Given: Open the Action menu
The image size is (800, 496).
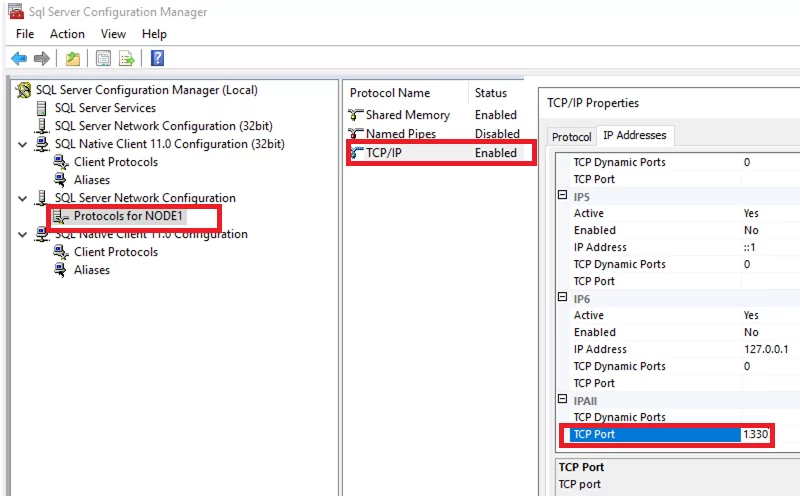Looking at the screenshot, I should [x=67, y=34].
